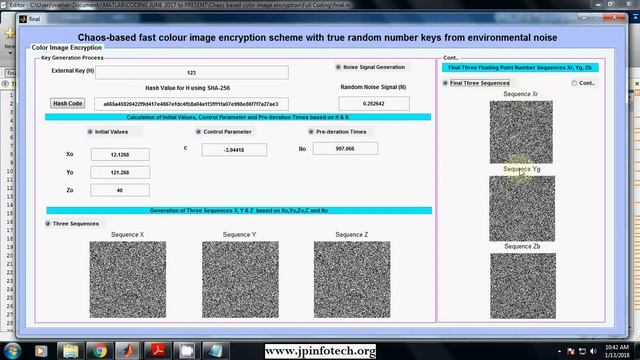Close the final figure window

pyautogui.click(x=615, y=18)
